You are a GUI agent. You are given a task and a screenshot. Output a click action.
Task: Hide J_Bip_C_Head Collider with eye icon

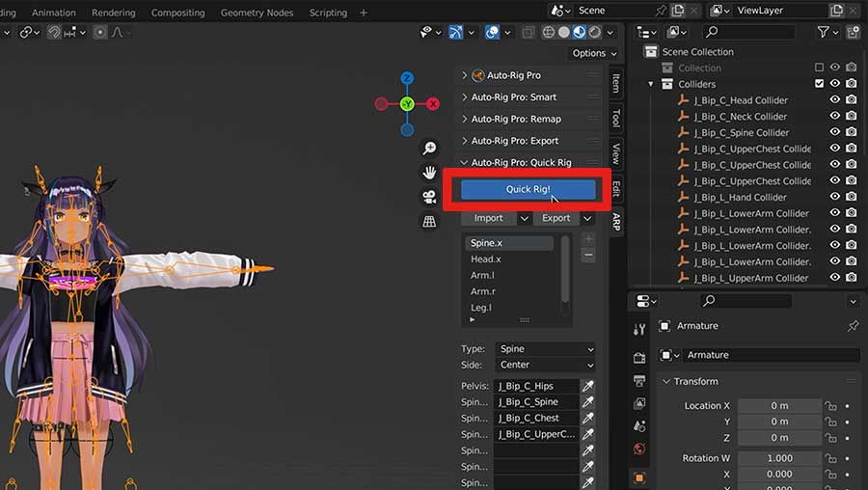coord(835,100)
